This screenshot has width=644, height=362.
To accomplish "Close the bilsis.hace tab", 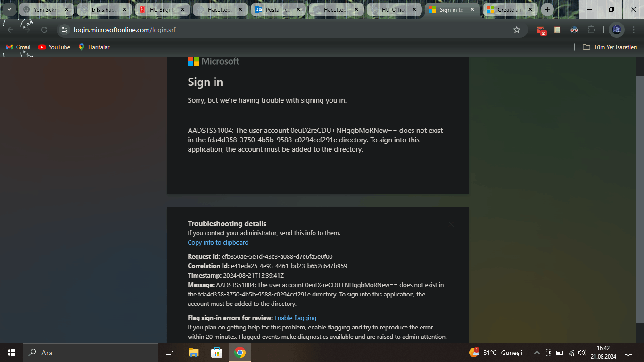I will (124, 9).
